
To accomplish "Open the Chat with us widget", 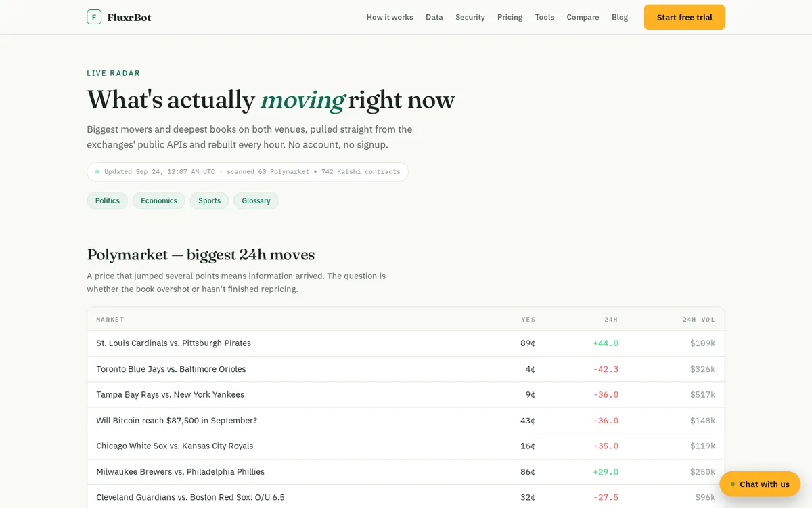I will [x=760, y=484].
